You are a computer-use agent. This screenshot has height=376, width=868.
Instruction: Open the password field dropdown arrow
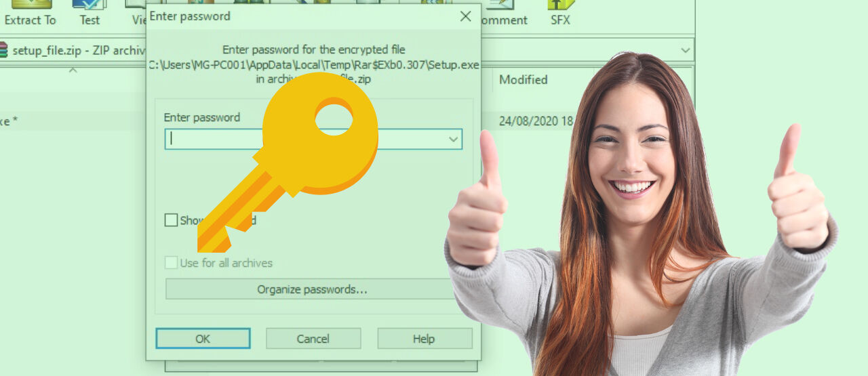[453, 140]
